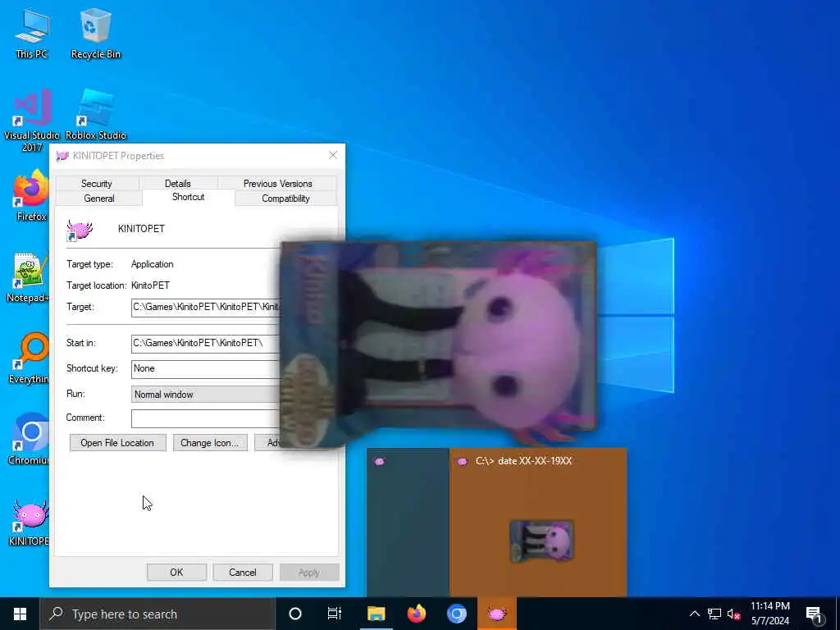
Task: Open the notification center icon
Action: tap(815, 614)
